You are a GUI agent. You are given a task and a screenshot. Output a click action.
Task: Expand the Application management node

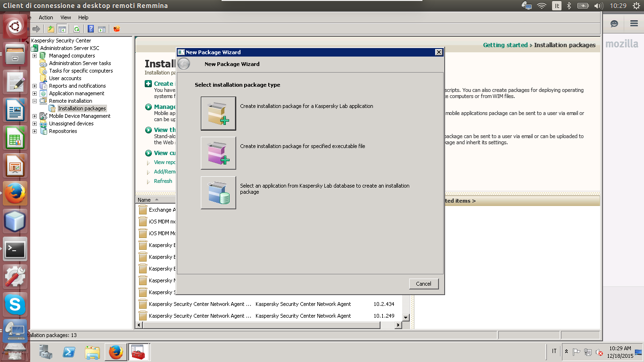34,93
